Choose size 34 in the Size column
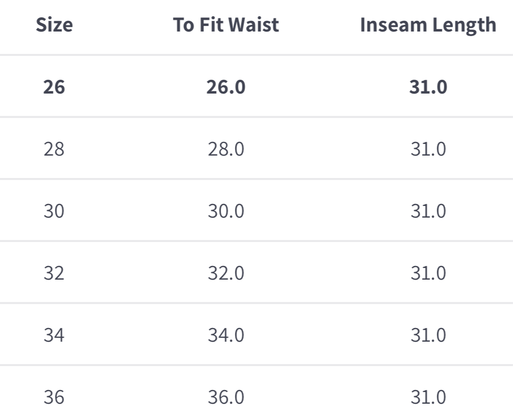This screenshot has width=513, height=420. pos(54,336)
